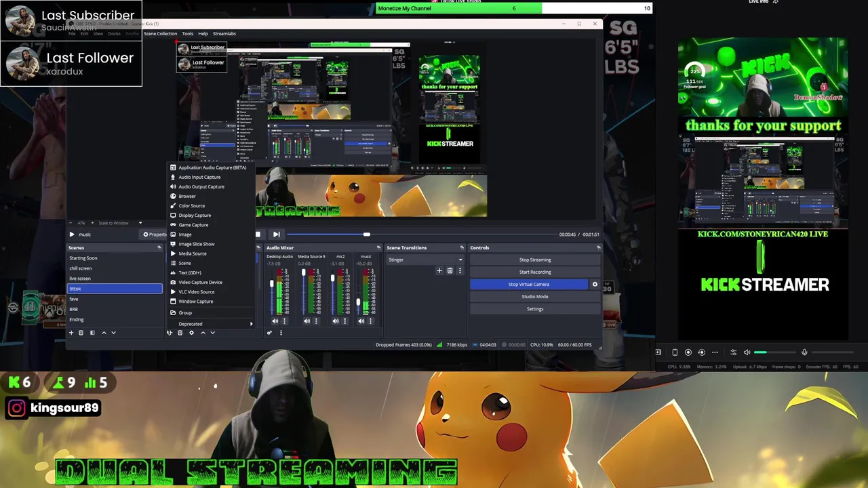Choose Audio Input Capture source
868x488 pixels.
click(212, 177)
